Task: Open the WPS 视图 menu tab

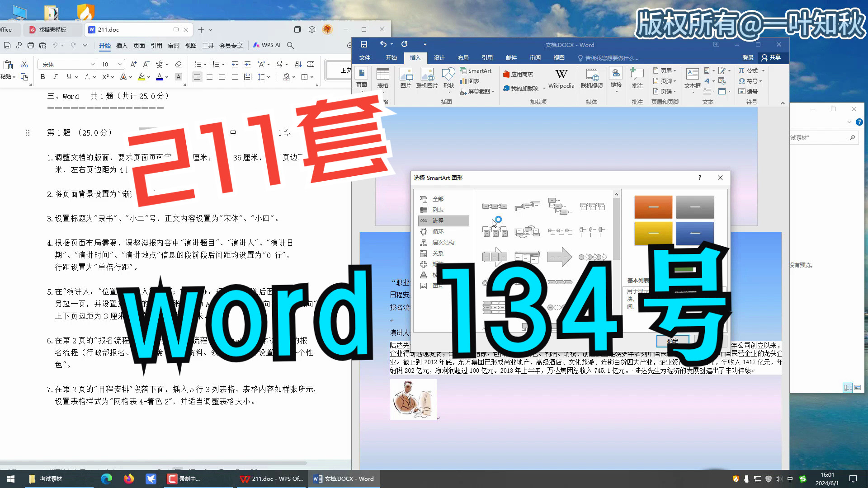Action: point(191,45)
